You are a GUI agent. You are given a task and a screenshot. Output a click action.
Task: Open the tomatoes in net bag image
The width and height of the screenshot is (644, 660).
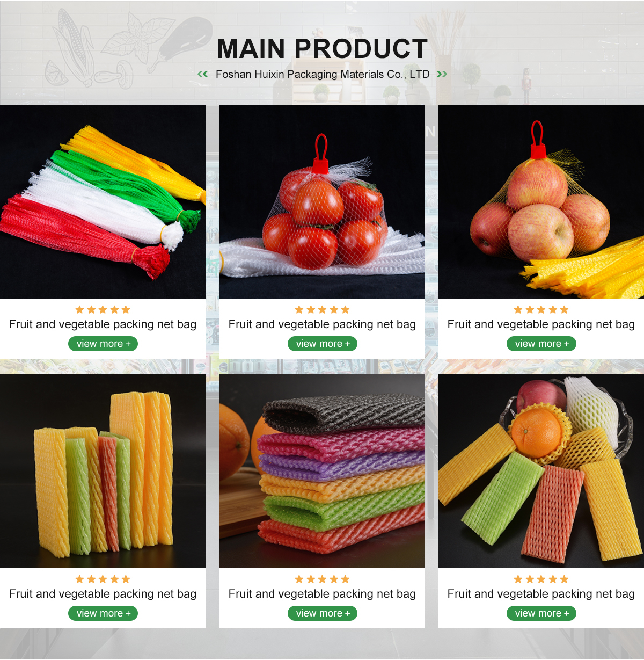tap(322, 201)
